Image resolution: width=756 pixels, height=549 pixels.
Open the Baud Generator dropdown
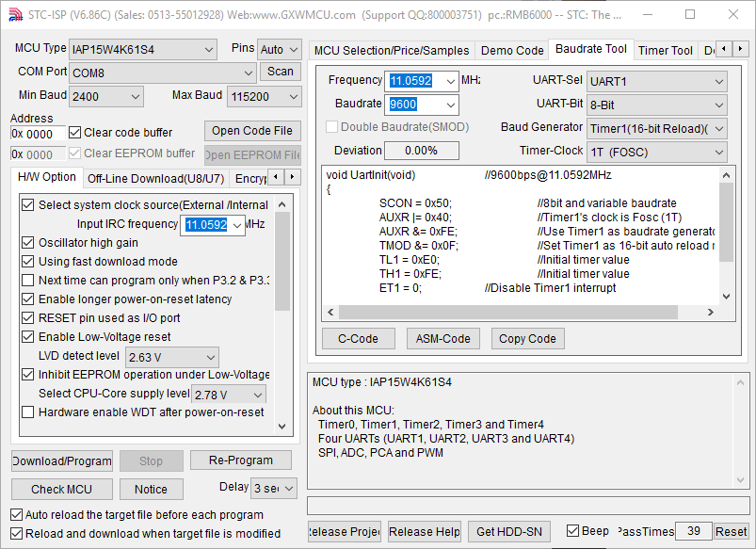[656, 128]
